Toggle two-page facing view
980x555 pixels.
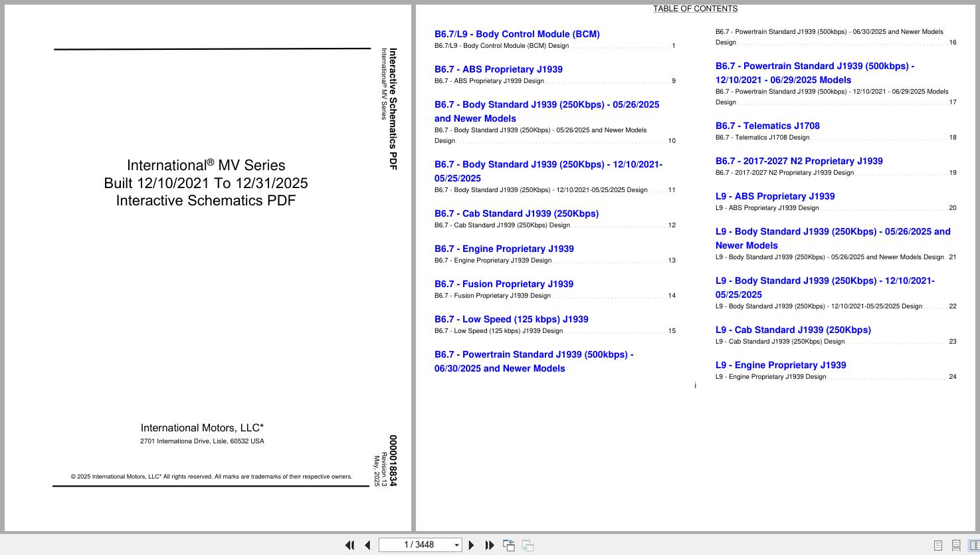click(x=973, y=545)
